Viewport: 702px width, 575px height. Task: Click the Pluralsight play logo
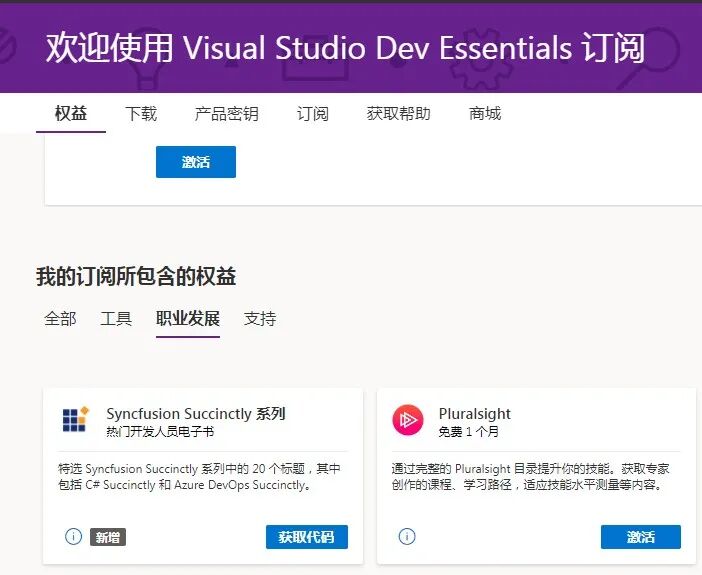[x=408, y=420]
